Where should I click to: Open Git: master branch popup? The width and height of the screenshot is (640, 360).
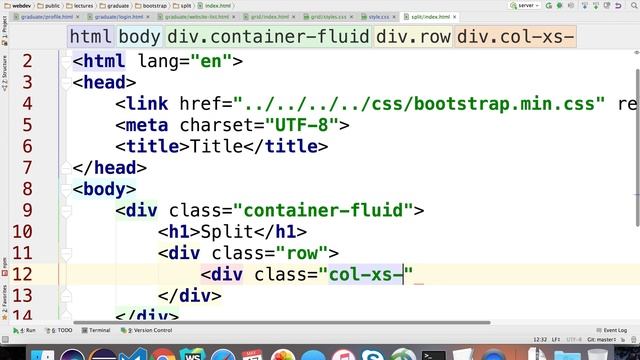click(602, 340)
